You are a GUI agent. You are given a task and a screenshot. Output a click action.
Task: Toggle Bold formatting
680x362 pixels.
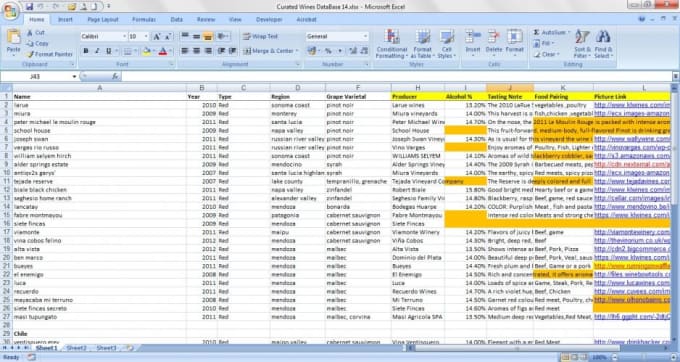point(85,51)
